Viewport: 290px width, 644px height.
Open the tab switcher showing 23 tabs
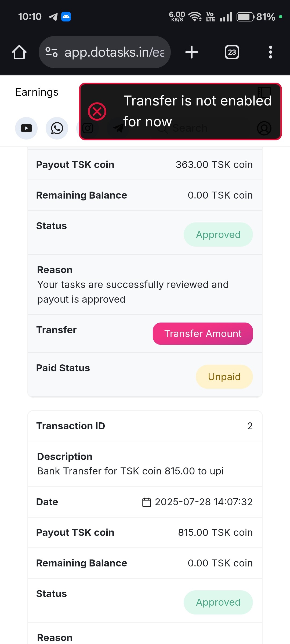[x=232, y=52]
